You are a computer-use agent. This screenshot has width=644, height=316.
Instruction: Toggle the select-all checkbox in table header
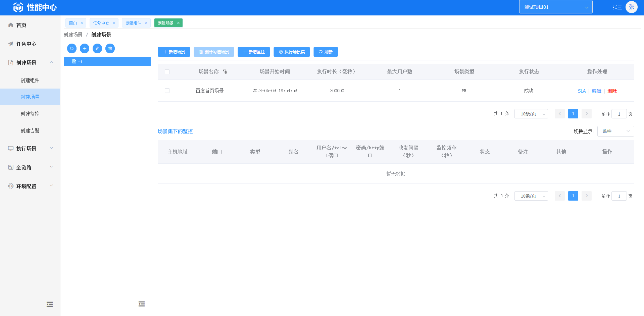(x=167, y=72)
